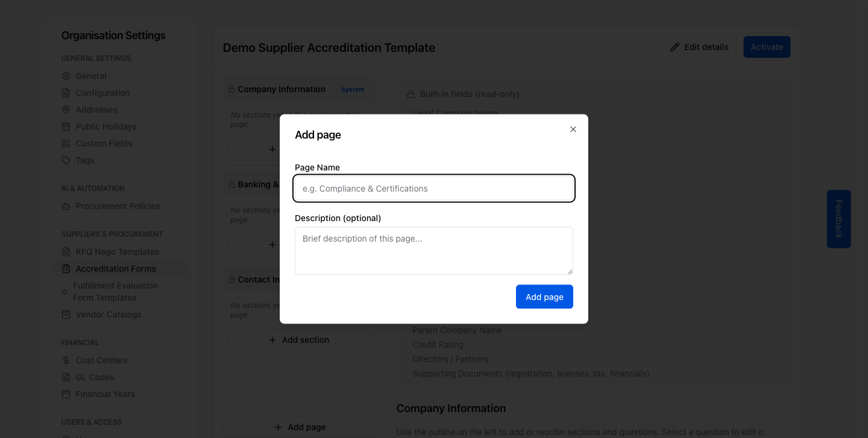Image resolution: width=868 pixels, height=438 pixels.
Task: Open Cost Centers settings
Action: click(x=101, y=360)
